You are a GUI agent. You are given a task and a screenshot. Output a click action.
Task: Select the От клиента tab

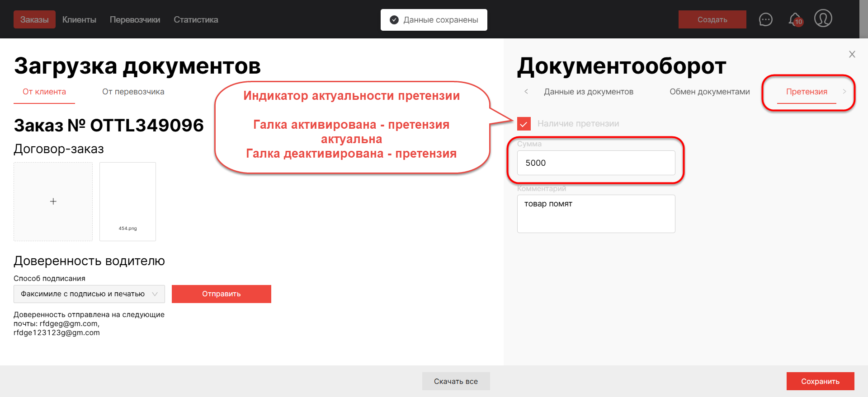tap(44, 92)
